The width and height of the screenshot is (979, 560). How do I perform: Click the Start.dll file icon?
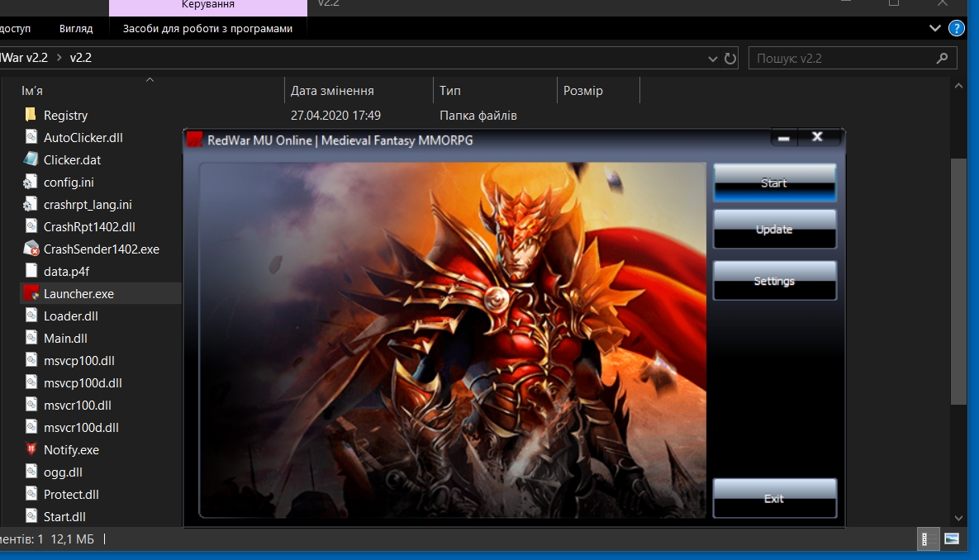pyautogui.click(x=31, y=516)
